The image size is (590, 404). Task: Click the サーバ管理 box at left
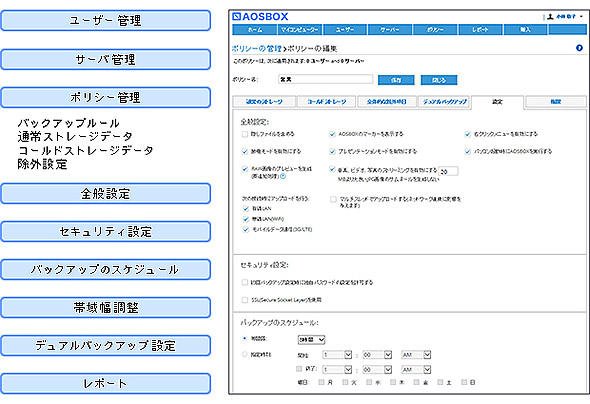point(105,59)
